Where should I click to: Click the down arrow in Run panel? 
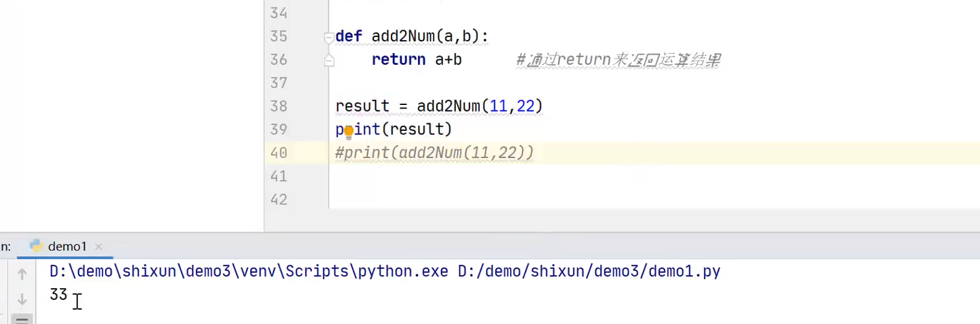click(x=22, y=299)
